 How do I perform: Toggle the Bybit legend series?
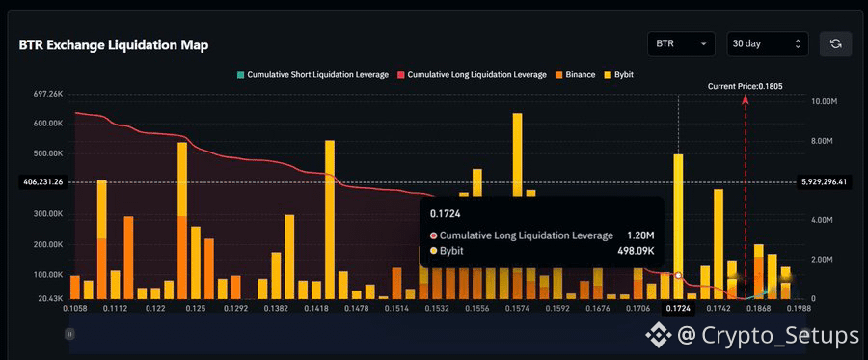click(618, 74)
